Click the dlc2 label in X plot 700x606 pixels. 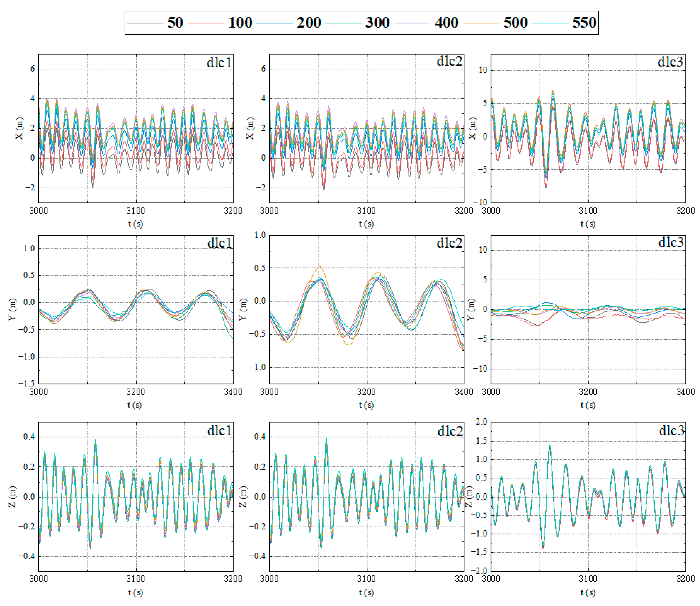449,61
